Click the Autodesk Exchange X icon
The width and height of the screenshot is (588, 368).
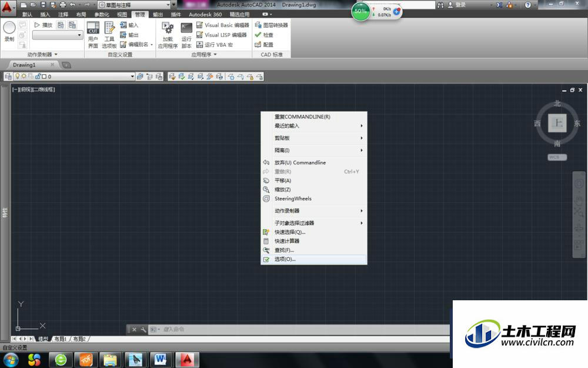click(x=499, y=5)
